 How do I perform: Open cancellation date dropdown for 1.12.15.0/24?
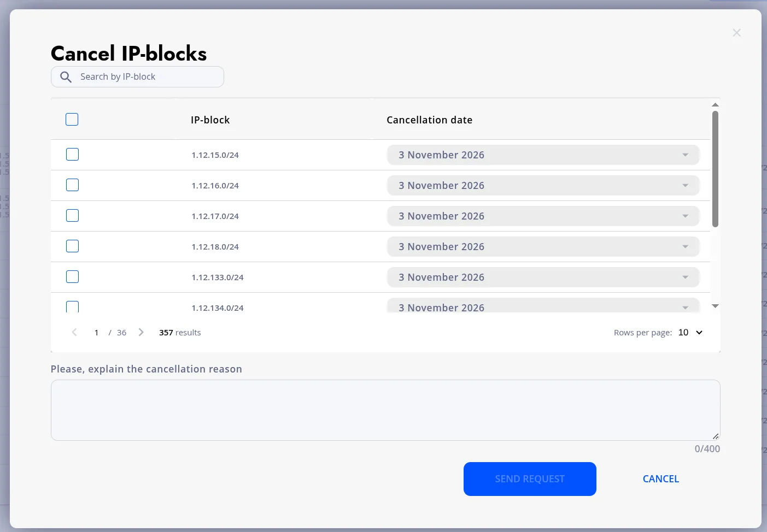(x=543, y=155)
